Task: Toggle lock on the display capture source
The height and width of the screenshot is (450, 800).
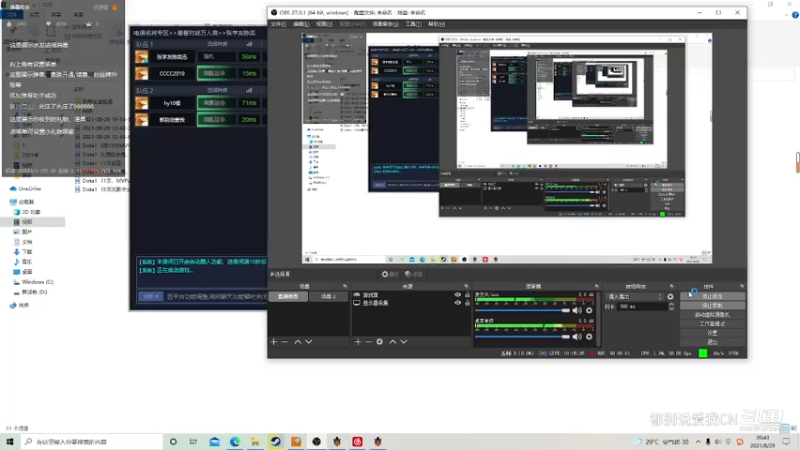Action: tap(467, 303)
